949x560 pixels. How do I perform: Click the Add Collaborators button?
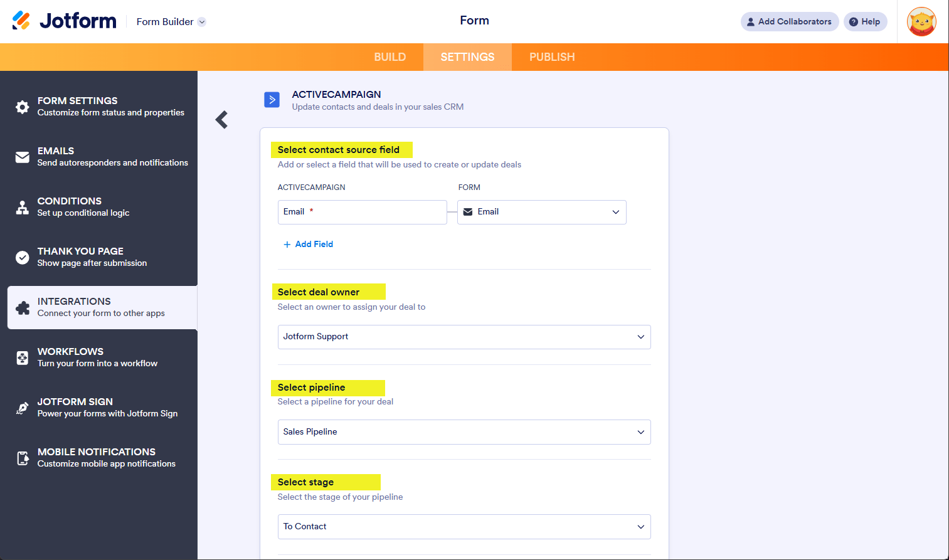click(789, 21)
